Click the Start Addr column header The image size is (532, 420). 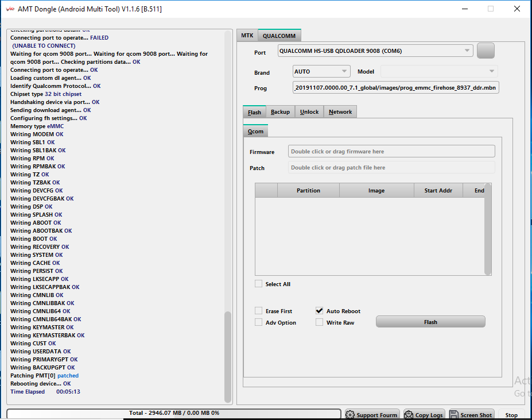[438, 190]
